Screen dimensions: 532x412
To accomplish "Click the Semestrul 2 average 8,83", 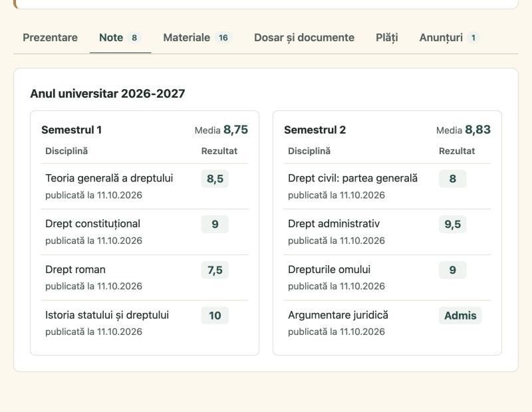I will [x=477, y=130].
